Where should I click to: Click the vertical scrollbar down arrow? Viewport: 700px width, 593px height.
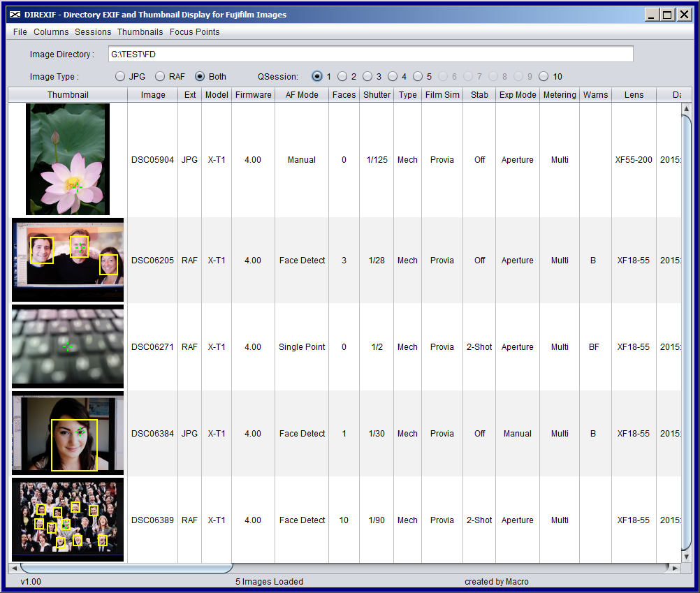coord(686,556)
